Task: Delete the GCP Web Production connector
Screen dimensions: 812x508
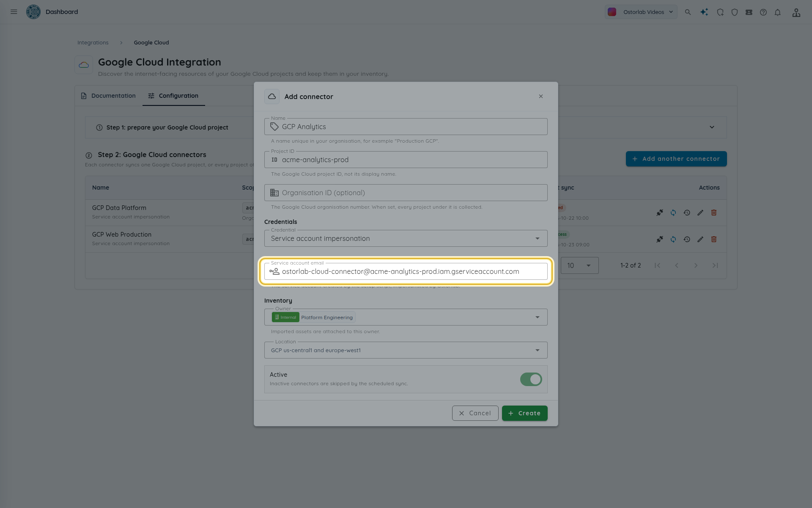Action: coord(714,239)
